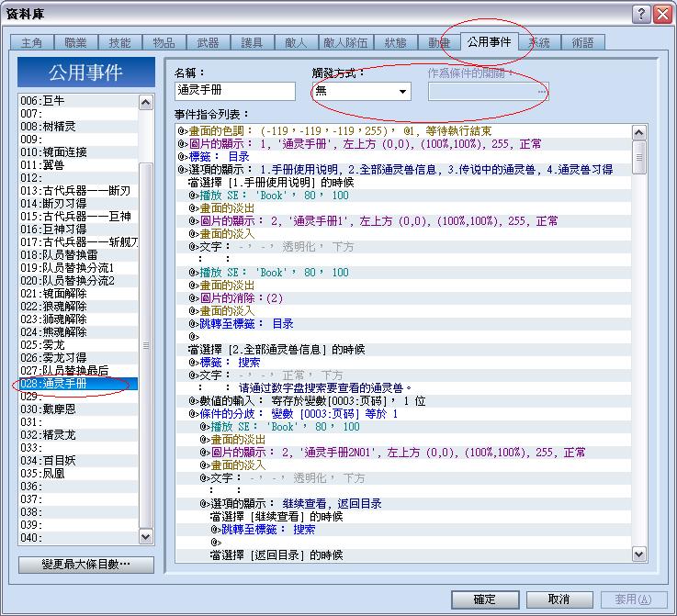Click the 取消 button

click(559, 599)
